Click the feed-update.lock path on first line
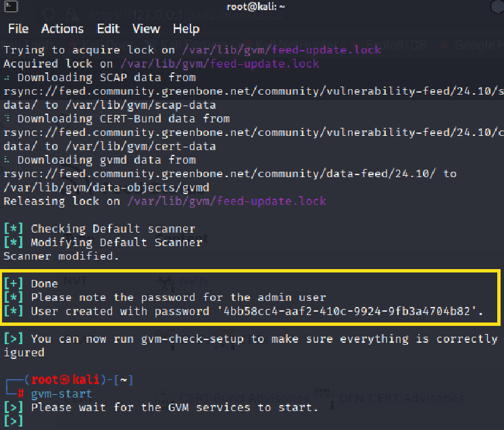 point(282,50)
